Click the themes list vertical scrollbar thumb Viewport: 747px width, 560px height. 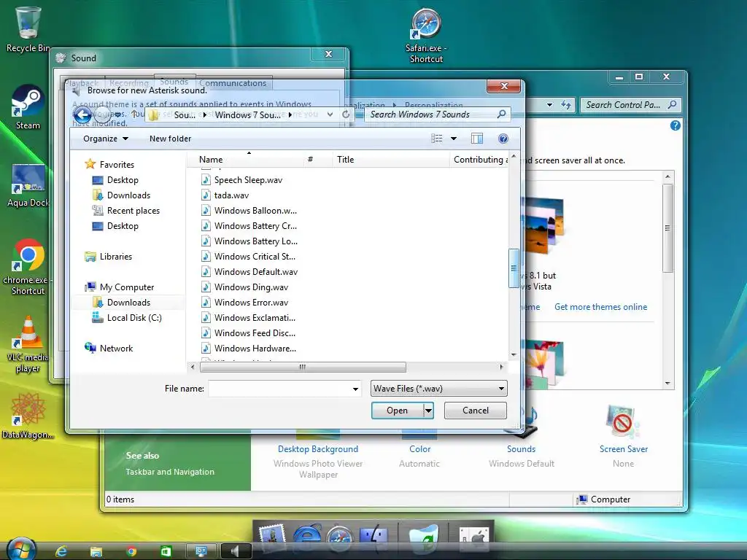coord(667,228)
